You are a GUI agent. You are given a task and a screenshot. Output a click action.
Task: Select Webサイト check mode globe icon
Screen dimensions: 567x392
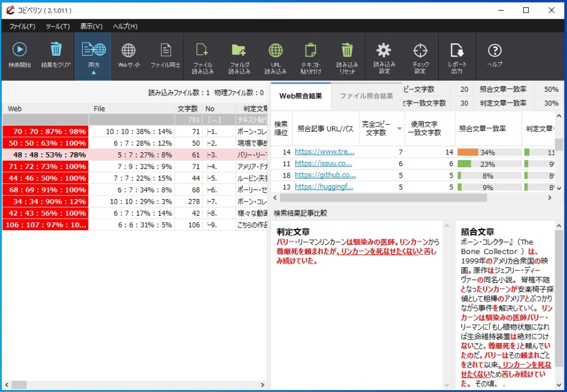pos(128,50)
